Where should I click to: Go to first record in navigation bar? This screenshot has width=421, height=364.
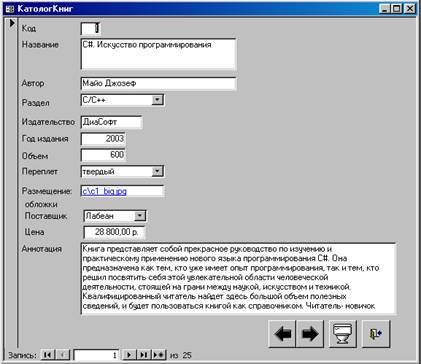[48, 355]
